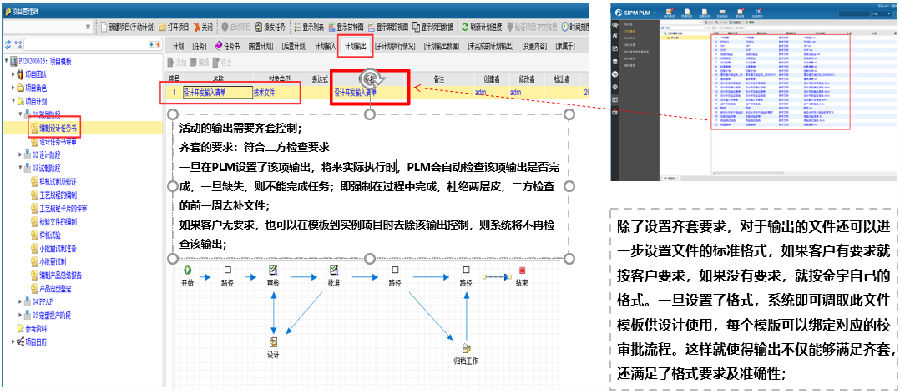Click the 设计 node icon in workflow

pyautogui.click(x=273, y=342)
